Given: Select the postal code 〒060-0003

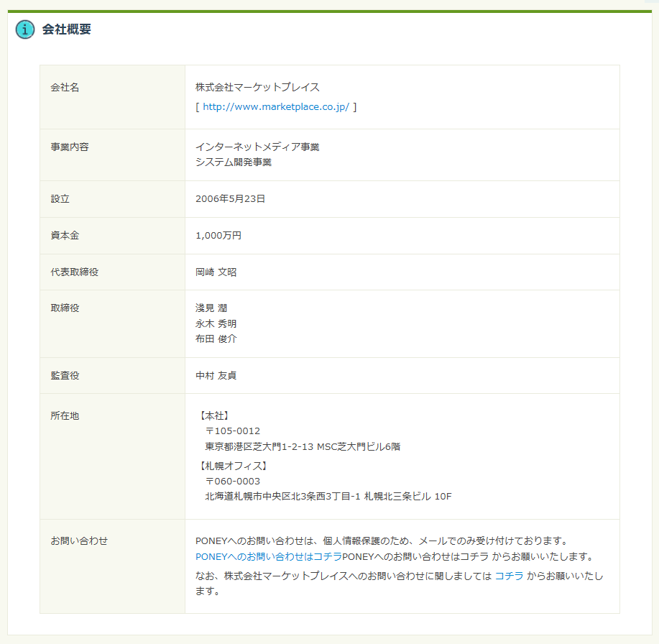Looking at the screenshot, I should (232, 482).
